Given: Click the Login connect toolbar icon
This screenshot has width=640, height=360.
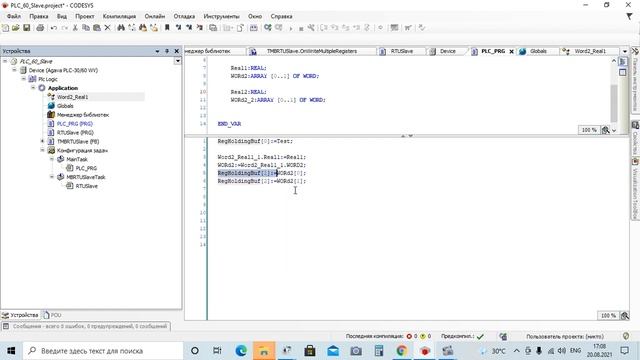Looking at the screenshot, I should [268, 28].
